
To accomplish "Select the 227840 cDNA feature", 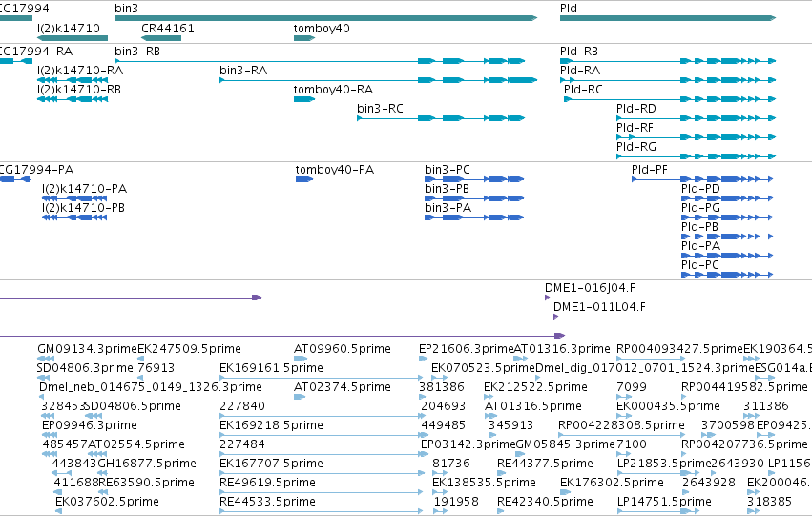I will [x=323, y=416].
